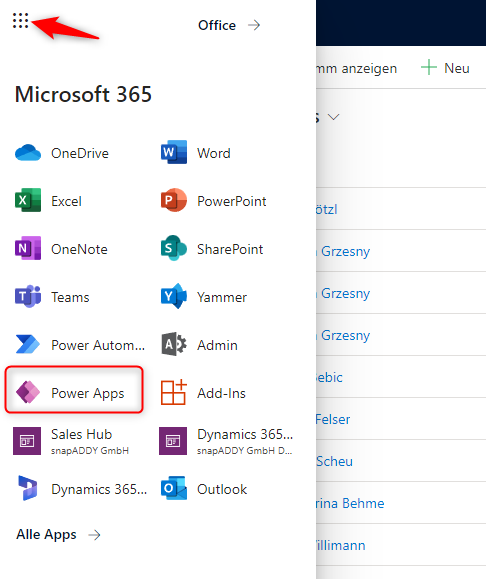Image resolution: width=486 pixels, height=579 pixels.
Task: Click the OneDrive text label
Action: (80, 153)
